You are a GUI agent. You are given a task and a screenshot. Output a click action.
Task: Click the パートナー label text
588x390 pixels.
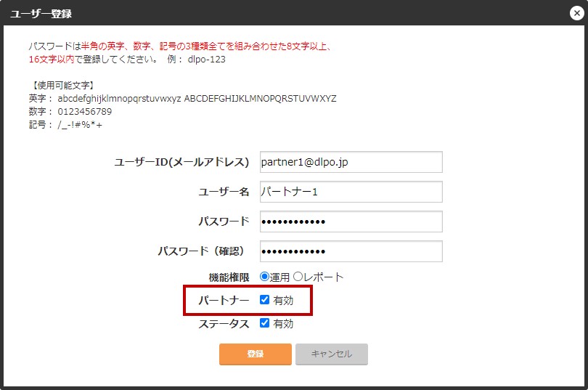point(224,301)
